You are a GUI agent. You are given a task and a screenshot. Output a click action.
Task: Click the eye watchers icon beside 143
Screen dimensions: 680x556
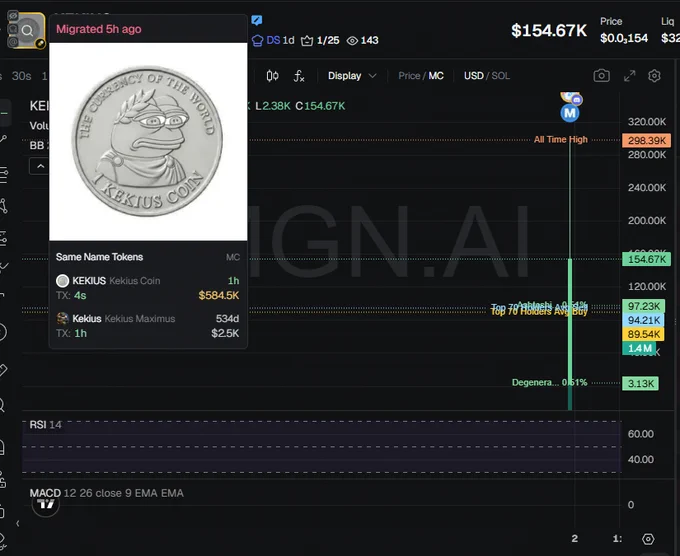(352, 41)
